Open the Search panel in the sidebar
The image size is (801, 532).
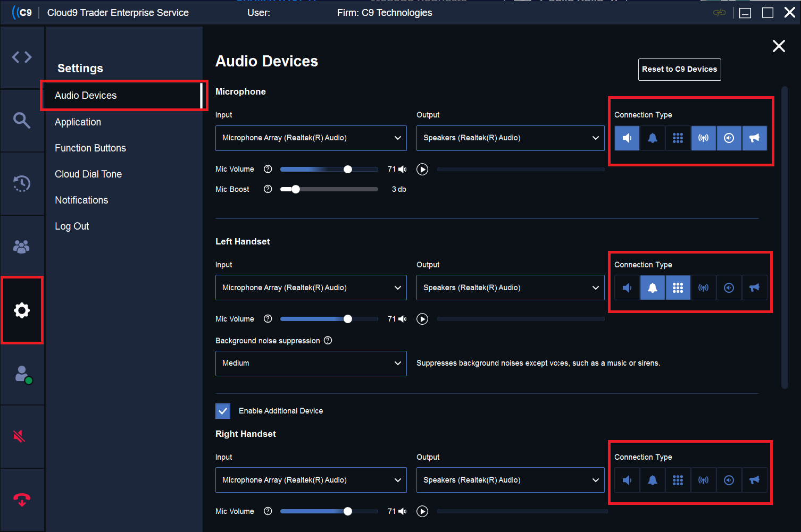pyautogui.click(x=22, y=120)
